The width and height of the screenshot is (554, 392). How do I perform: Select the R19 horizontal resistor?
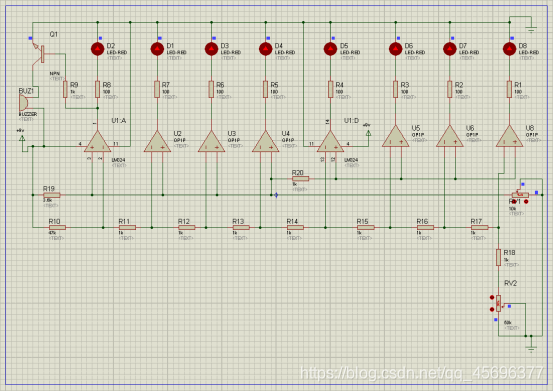click(52, 195)
